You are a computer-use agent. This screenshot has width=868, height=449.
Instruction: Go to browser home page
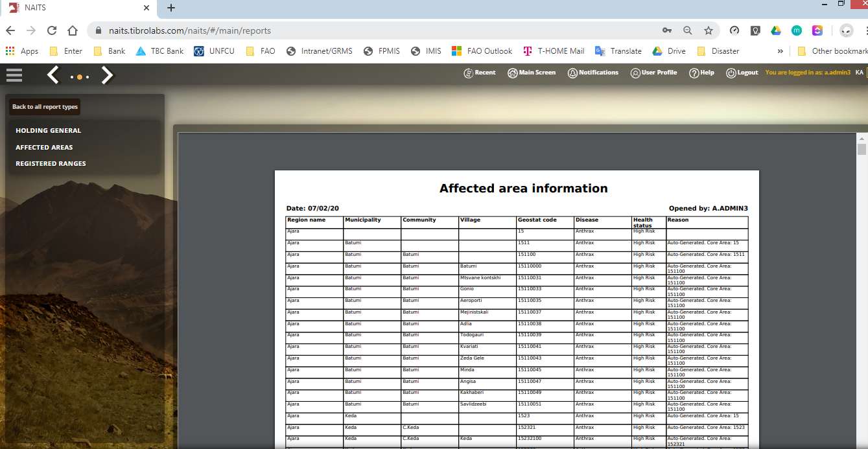tap(73, 30)
